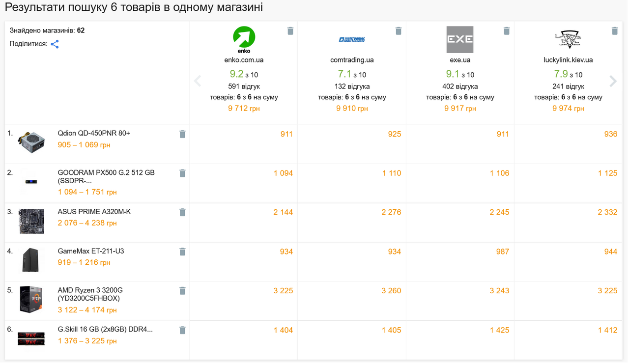Remove G.Skill 16 GB DDR4 item
The image size is (629, 364).
(182, 330)
